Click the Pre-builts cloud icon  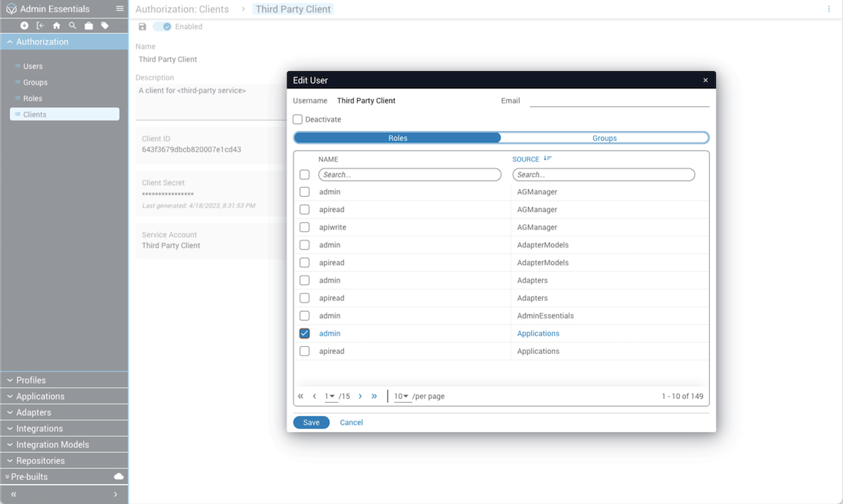(x=119, y=476)
